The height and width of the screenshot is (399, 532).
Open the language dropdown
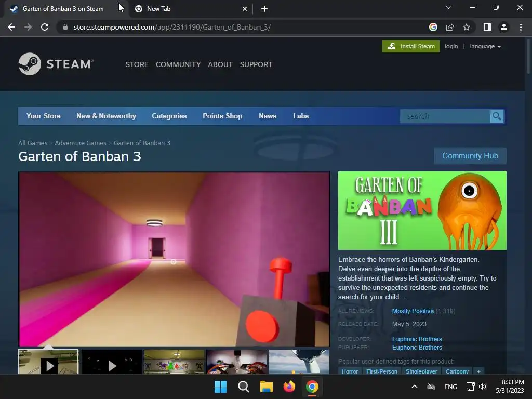485,46
